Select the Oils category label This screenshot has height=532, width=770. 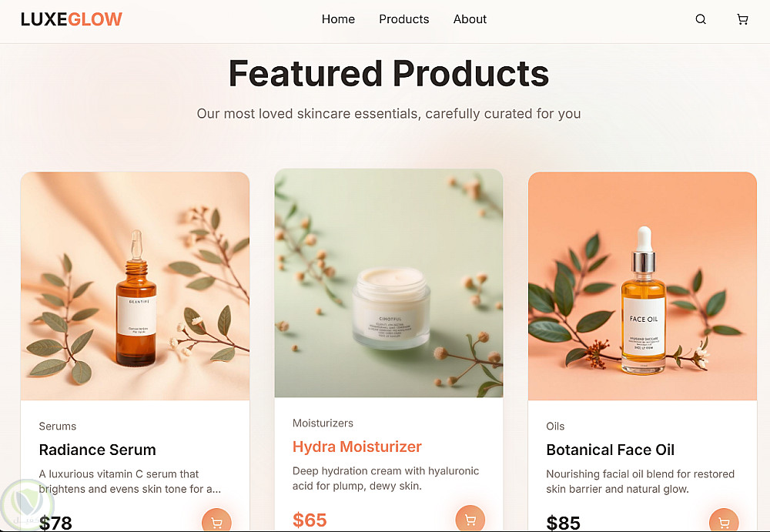pos(555,426)
